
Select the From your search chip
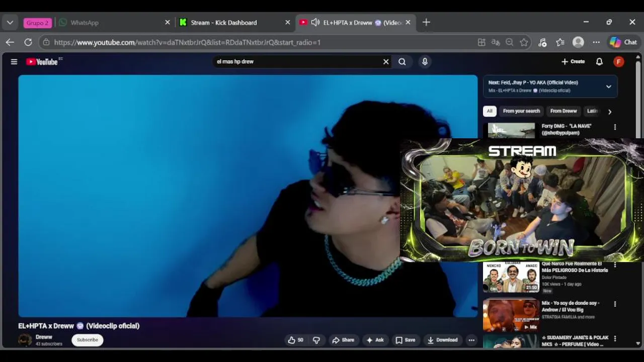coord(521,111)
